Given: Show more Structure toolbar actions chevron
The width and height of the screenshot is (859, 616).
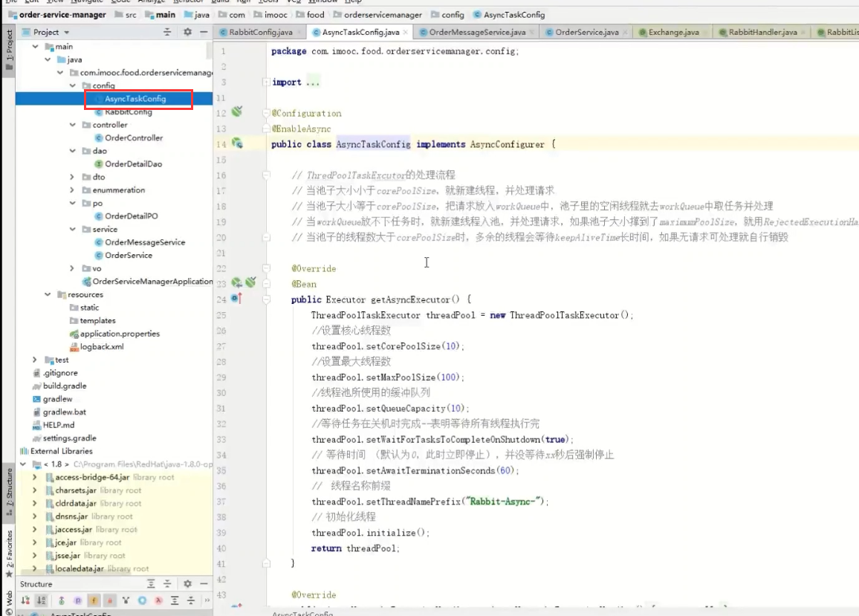Looking at the screenshot, I should tap(207, 600).
